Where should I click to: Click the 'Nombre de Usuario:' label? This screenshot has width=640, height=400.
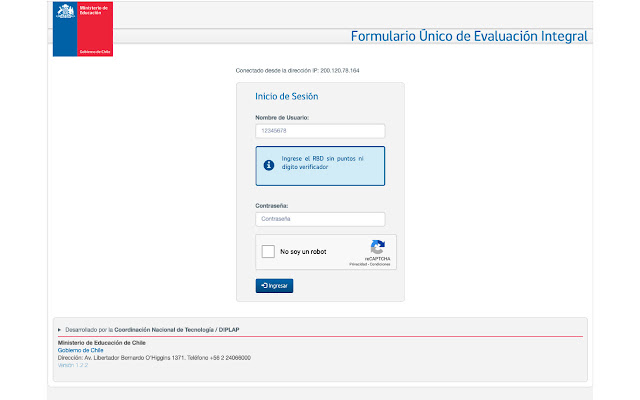[x=282, y=118]
